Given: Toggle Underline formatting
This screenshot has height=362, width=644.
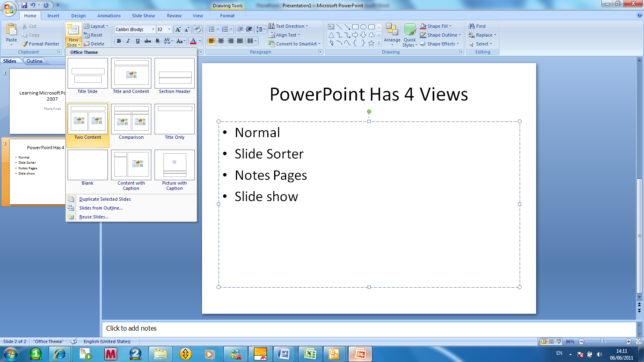Looking at the screenshot, I should [138, 41].
